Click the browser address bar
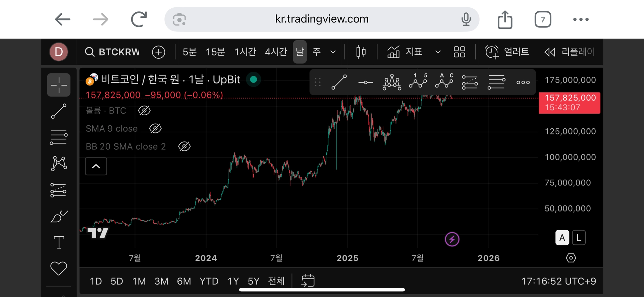 [x=322, y=19]
